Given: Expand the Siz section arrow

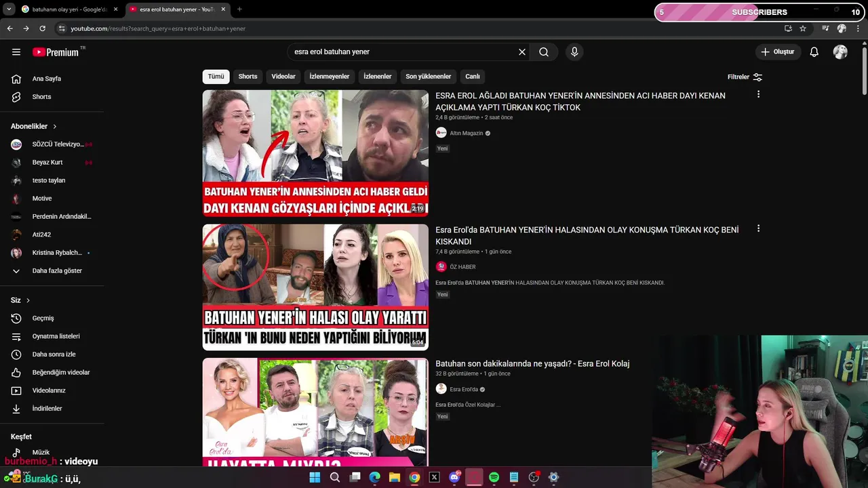Looking at the screenshot, I should click(28, 300).
